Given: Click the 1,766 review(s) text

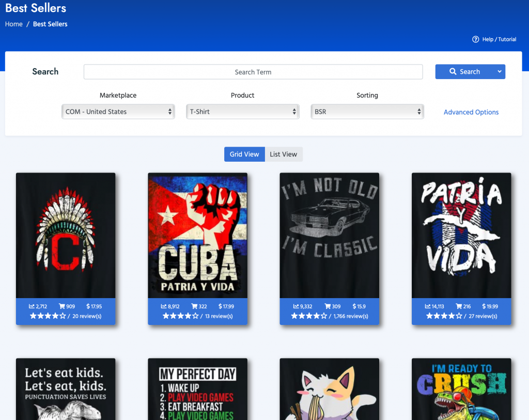Looking at the screenshot, I should point(351,316).
